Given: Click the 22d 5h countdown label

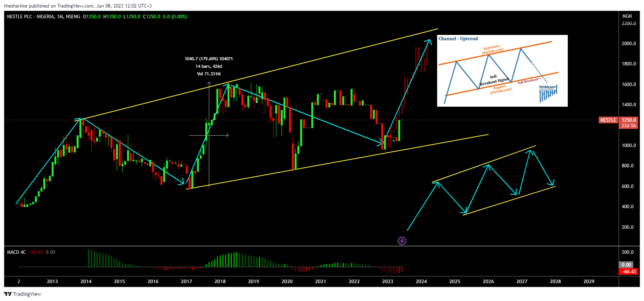Looking at the screenshot, I should coord(629,126).
